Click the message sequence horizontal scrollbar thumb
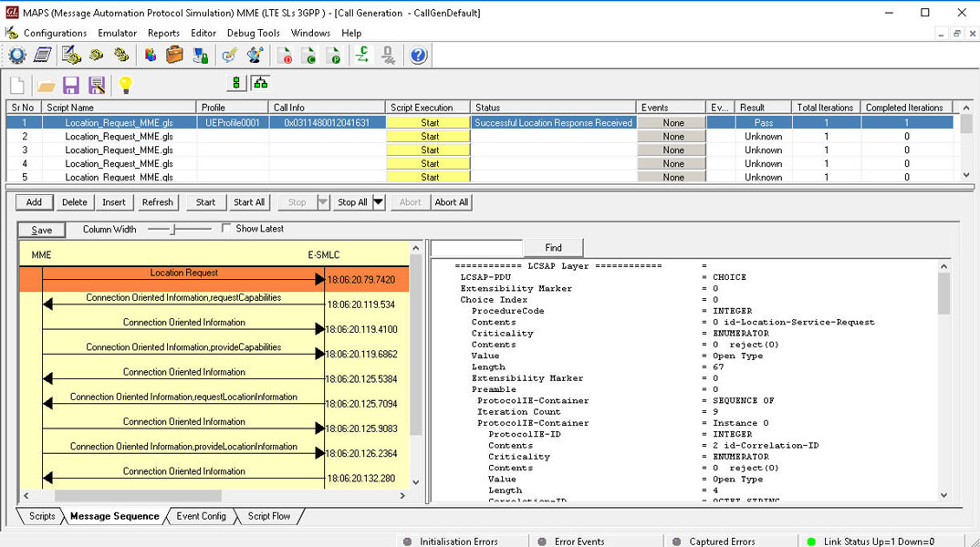980x547 pixels. click(x=138, y=496)
